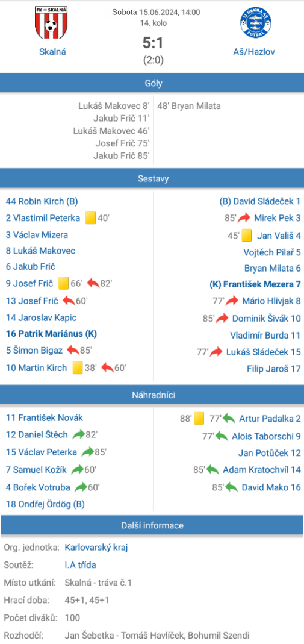Collapse the Další informace section header
The height and width of the screenshot is (644, 304).
coord(152,525)
